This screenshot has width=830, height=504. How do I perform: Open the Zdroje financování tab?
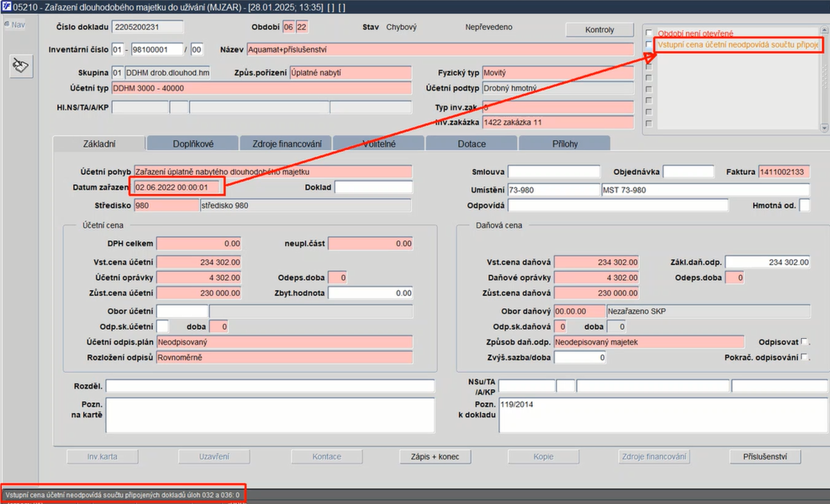point(286,143)
